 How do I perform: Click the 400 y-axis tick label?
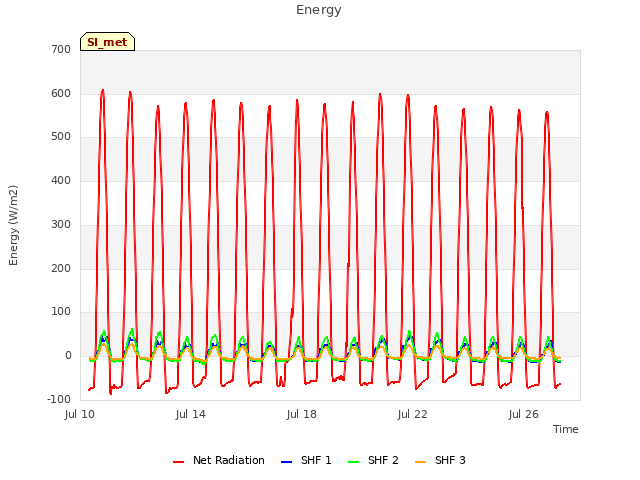click(61, 180)
